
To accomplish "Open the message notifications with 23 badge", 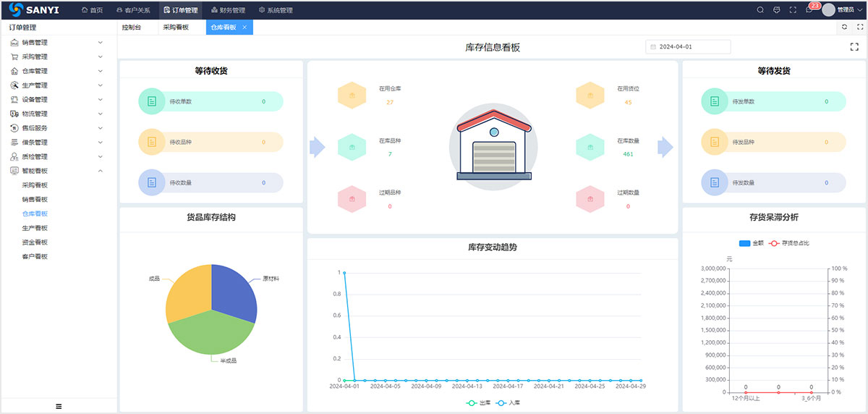I will click(809, 10).
